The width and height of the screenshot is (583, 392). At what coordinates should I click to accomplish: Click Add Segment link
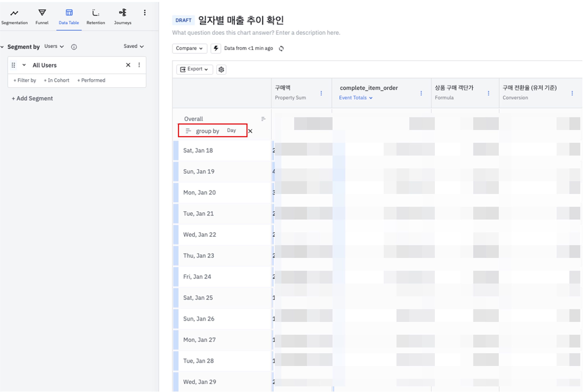pos(32,98)
